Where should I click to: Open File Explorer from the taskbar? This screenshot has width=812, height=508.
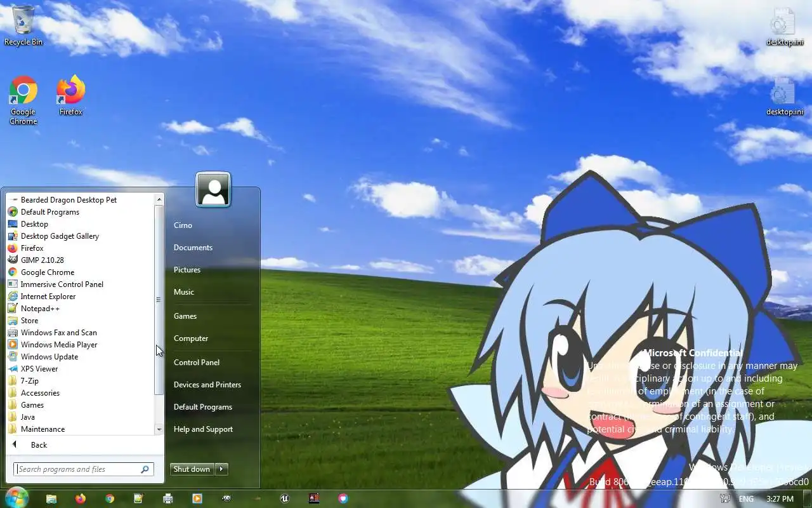(x=51, y=498)
